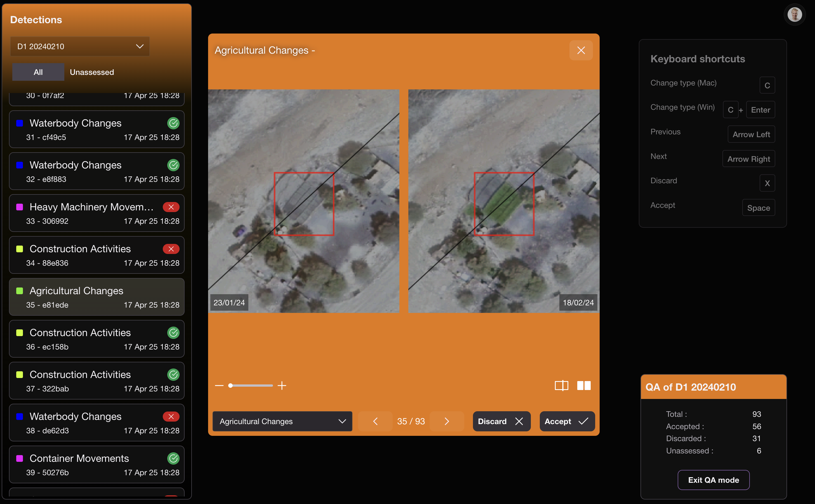Click accepted status icon on Container Movements
815x504 pixels.
pos(173,458)
